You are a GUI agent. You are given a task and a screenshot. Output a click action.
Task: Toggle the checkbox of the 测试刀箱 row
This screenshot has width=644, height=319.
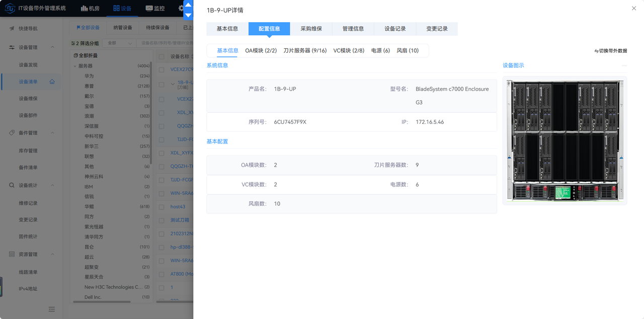pyautogui.click(x=162, y=220)
